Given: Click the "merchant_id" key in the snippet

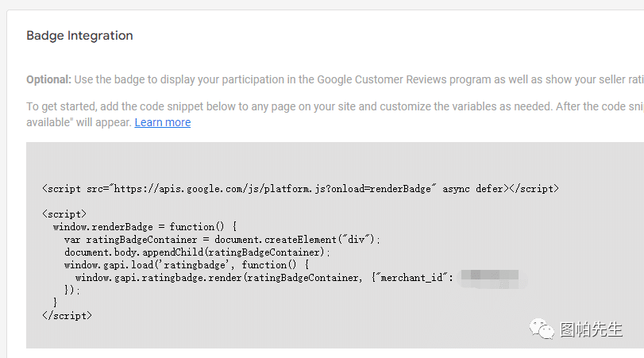Looking at the screenshot, I should coord(411,277).
